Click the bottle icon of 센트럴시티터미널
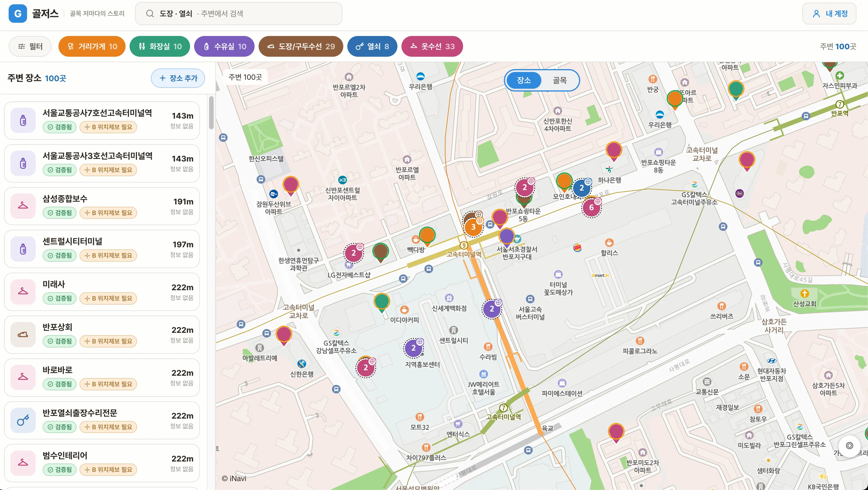The width and height of the screenshot is (868, 490). click(23, 249)
